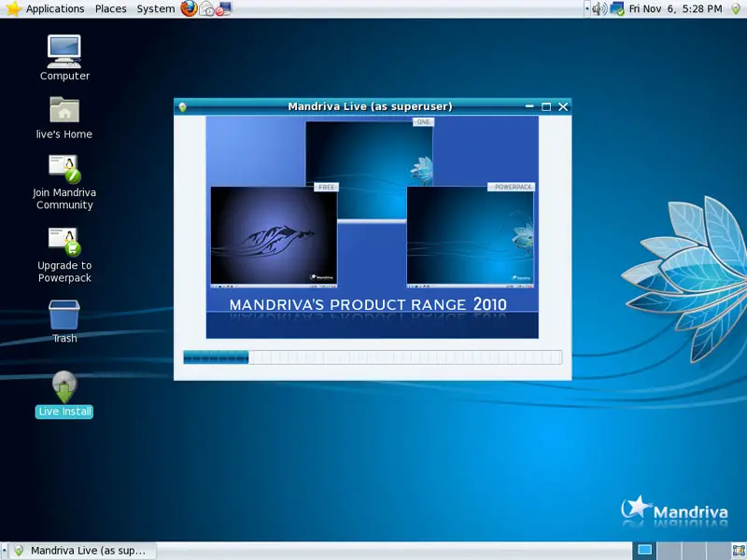Click the ONE edition screenshot thumbnail
This screenshot has width=747, height=560.
370,169
